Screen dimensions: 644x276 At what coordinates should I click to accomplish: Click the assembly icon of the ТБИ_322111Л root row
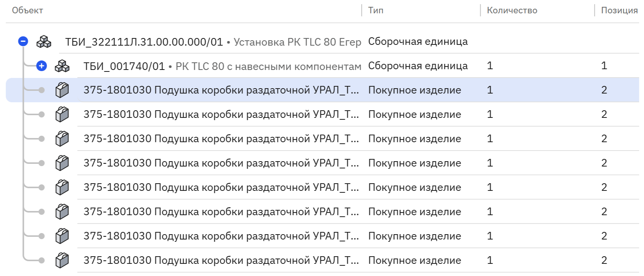coord(44,41)
